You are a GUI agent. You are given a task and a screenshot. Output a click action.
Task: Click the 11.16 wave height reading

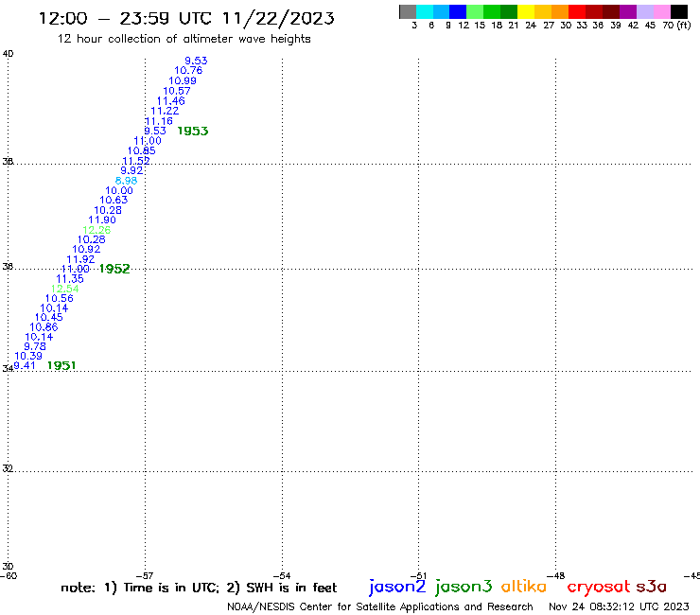(x=159, y=121)
